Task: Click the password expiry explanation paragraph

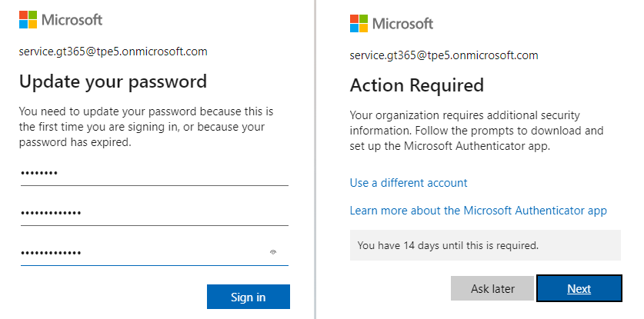Action: tap(146, 127)
